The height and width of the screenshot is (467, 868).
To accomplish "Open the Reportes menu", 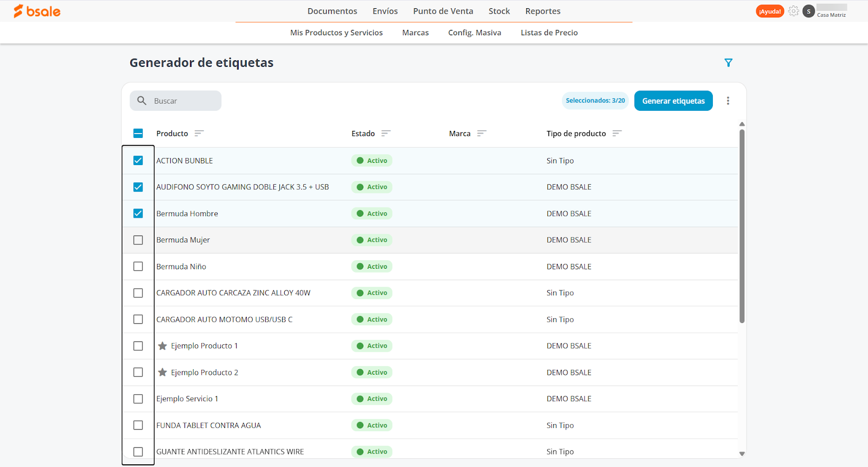I will [x=542, y=11].
